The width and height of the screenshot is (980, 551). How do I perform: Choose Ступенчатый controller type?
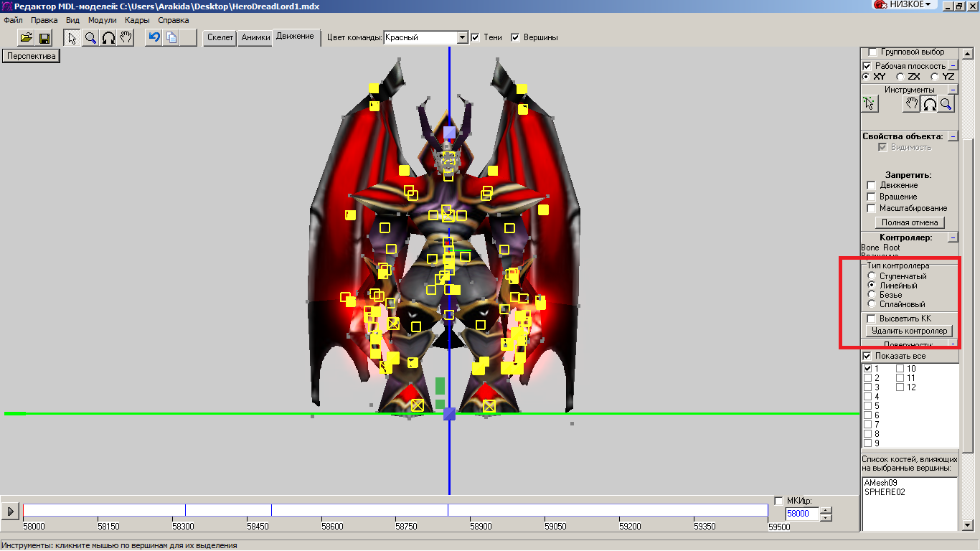(x=872, y=276)
